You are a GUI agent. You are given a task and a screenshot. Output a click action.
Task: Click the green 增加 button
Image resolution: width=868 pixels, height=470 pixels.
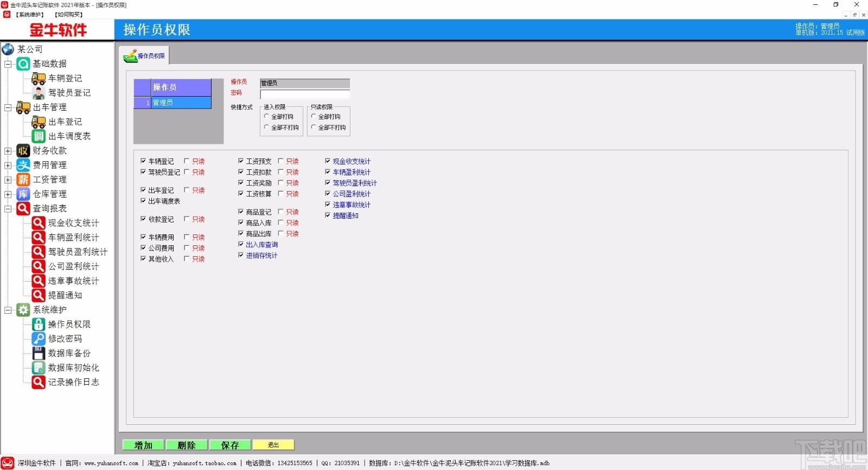pyautogui.click(x=143, y=445)
